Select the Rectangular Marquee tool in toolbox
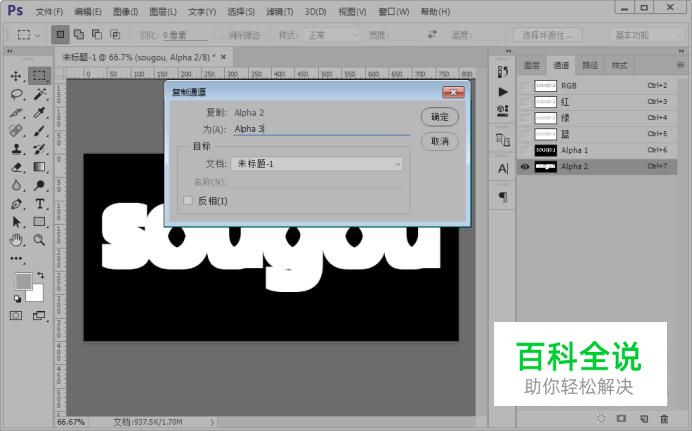The height and width of the screenshot is (431, 692). pos(39,76)
